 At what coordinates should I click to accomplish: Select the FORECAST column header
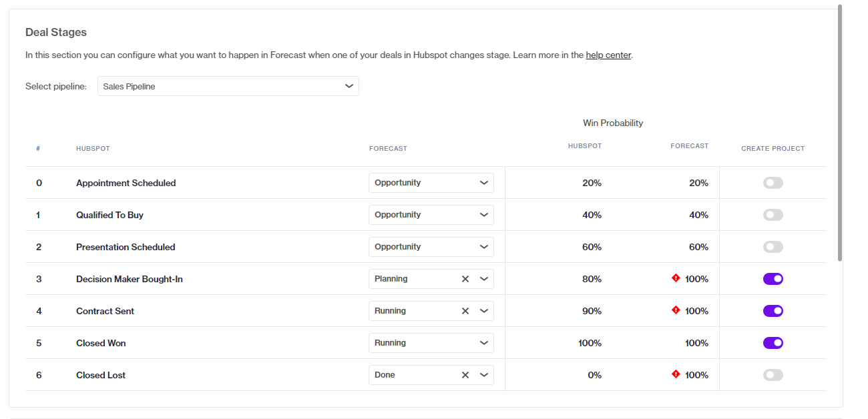pyautogui.click(x=388, y=148)
